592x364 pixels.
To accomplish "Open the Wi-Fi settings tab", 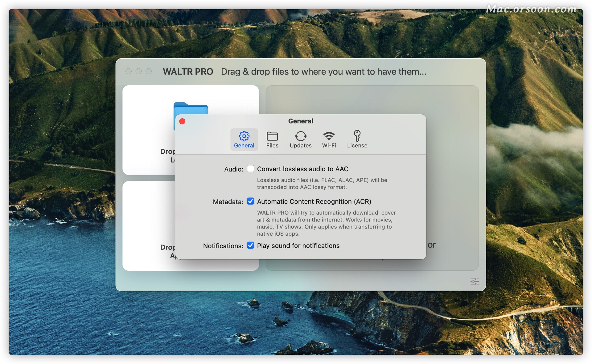I will (329, 139).
